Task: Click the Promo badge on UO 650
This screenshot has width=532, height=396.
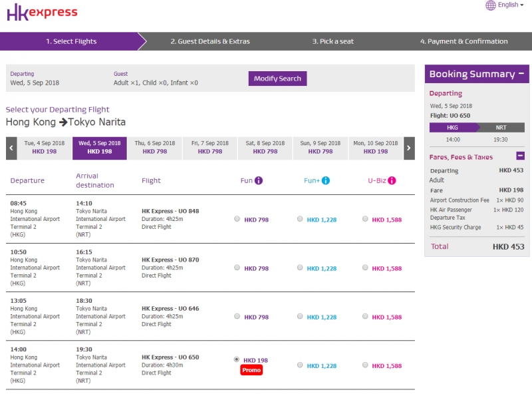Action: pyautogui.click(x=251, y=370)
